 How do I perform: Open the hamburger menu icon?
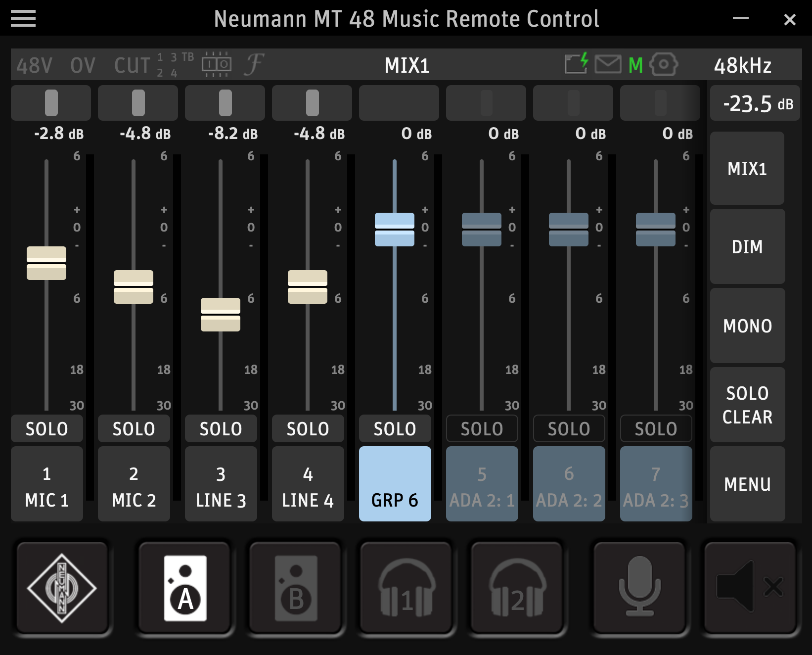point(23,19)
